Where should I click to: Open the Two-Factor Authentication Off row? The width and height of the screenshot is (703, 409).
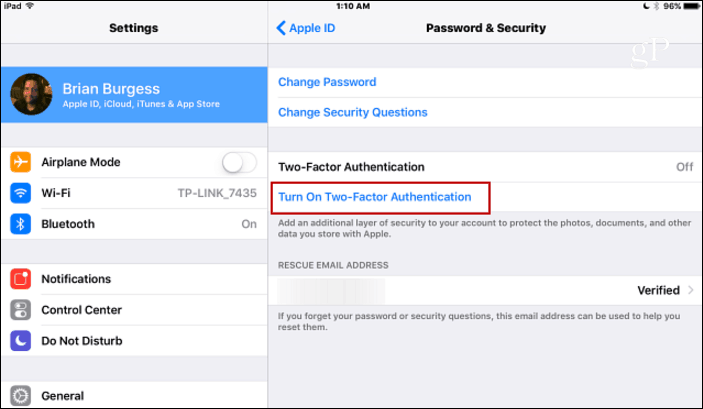[485, 167]
